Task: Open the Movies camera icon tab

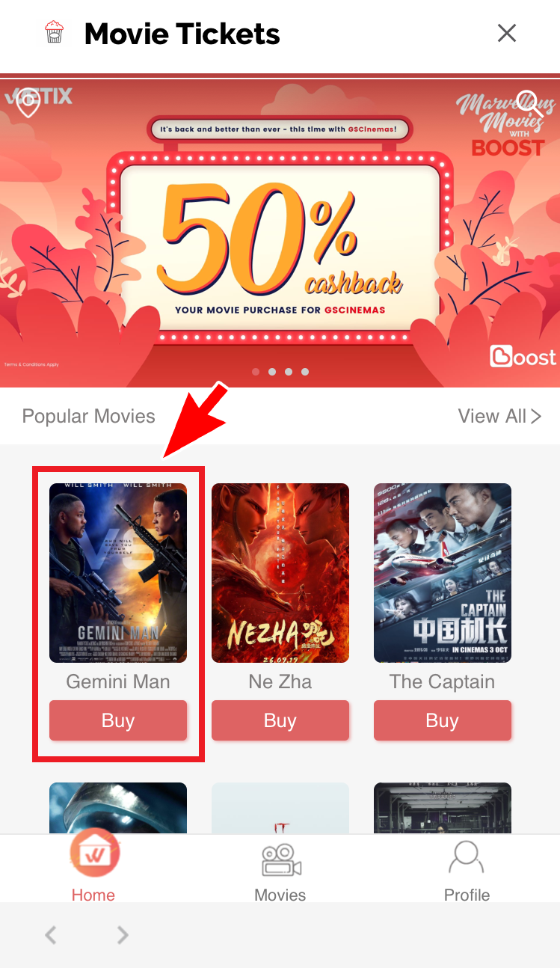Action: [x=280, y=860]
